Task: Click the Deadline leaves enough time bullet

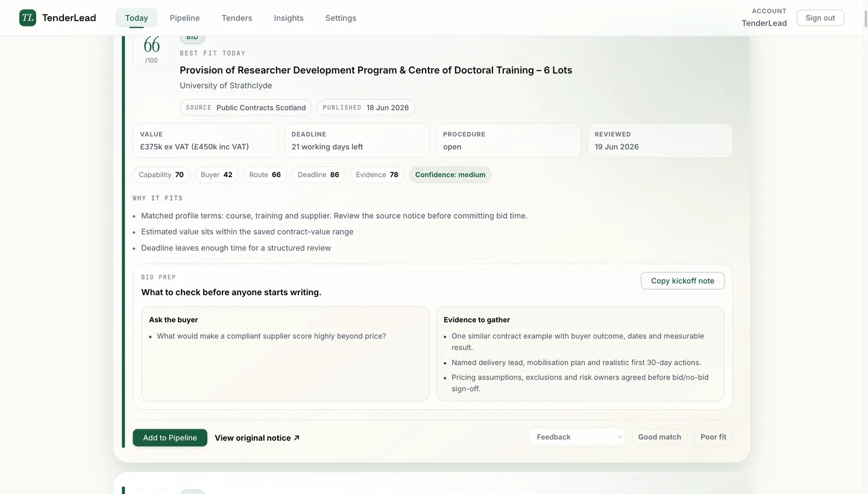Action: point(236,248)
